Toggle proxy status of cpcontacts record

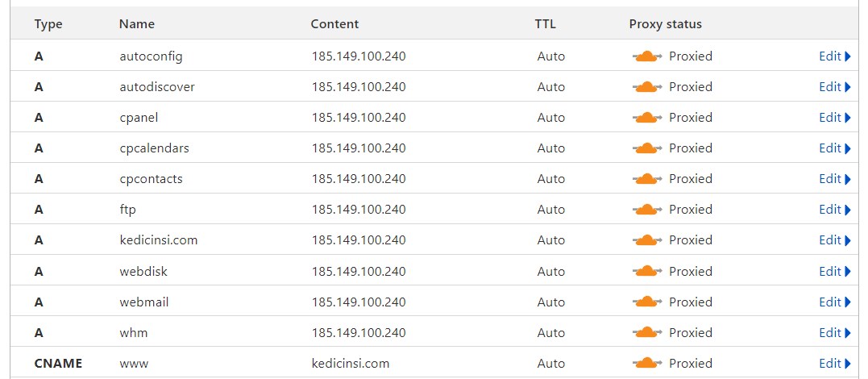coord(647,179)
